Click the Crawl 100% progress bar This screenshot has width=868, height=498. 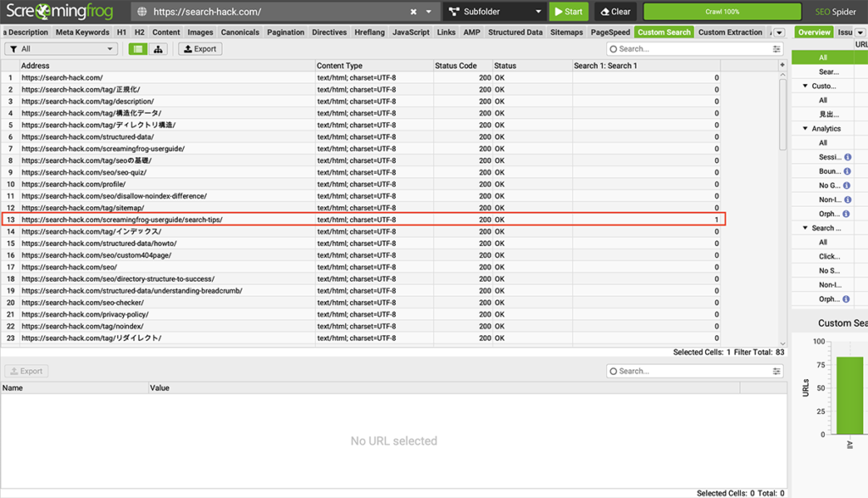click(x=722, y=12)
